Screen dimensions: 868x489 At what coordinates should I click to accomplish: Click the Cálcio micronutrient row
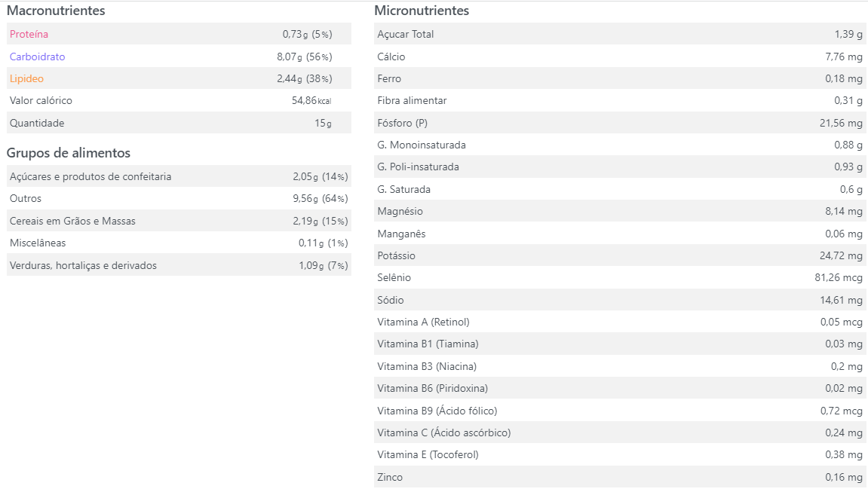pyautogui.click(x=620, y=57)
